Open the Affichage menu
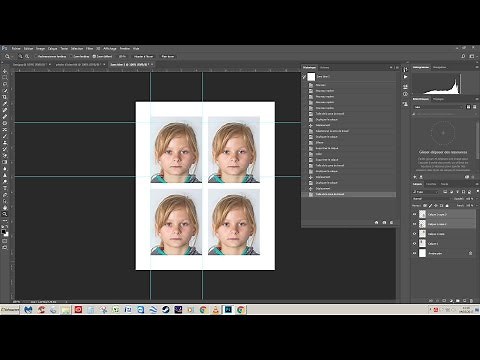480x360 pixels. 110,49
